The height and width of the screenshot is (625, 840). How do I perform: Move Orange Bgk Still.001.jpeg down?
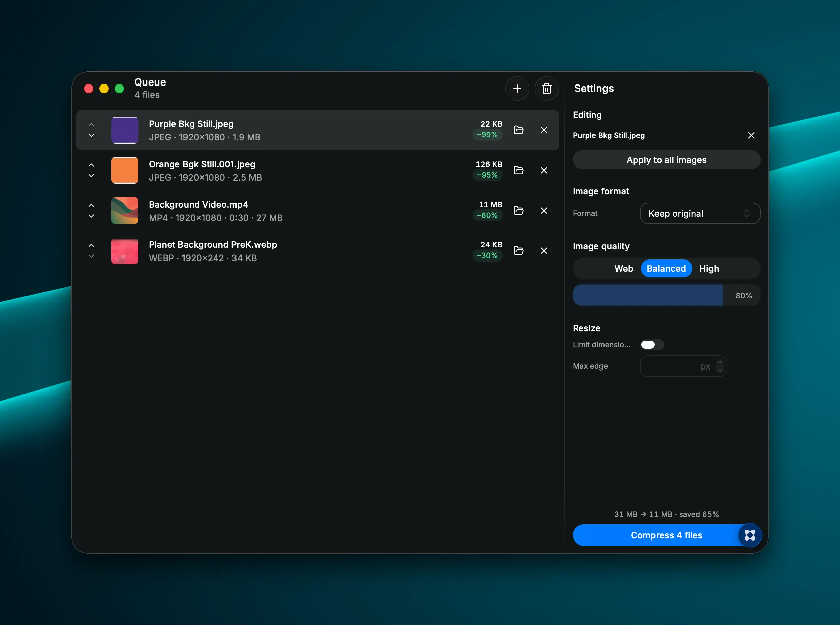coord(91,176)
